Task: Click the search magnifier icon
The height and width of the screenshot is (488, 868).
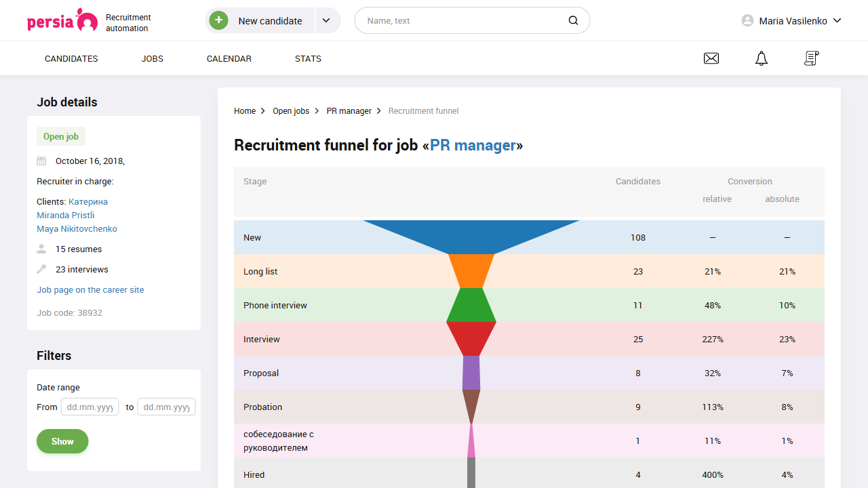Action: point(573,20)
